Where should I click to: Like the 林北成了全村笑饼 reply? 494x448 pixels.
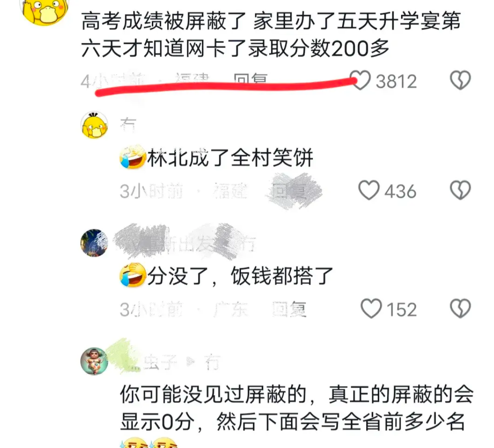click(x=369, y=190)
